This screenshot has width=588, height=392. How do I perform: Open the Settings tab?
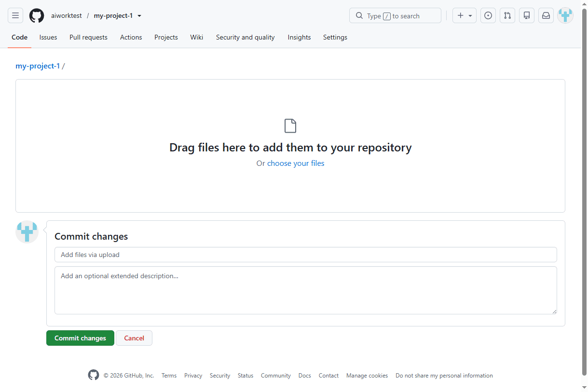[x=335, y=37]
